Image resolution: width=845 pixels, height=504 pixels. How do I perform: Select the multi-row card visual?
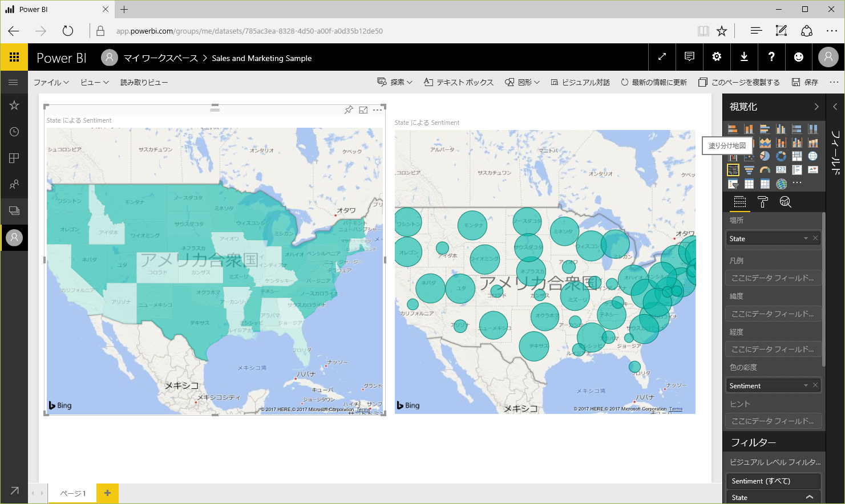point(797,170)
